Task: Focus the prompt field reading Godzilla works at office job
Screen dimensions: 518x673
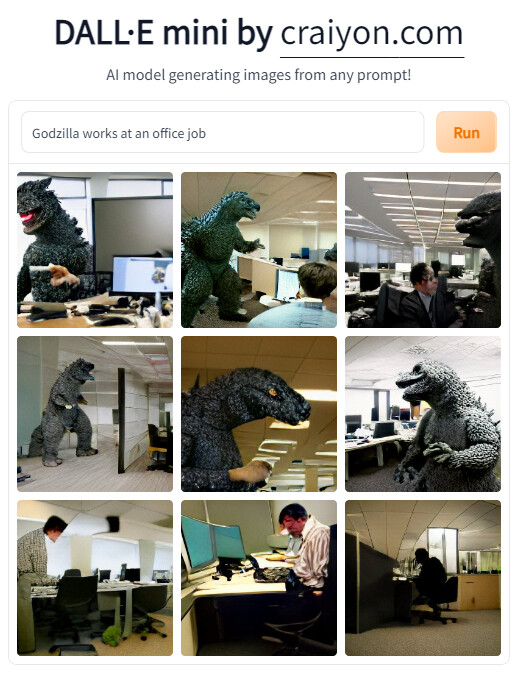Action: point(223,132)
